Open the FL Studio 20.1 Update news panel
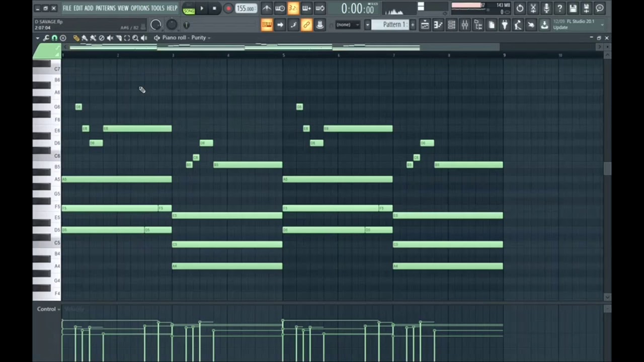The width and height of the screenshot is (644, 362). tap(578, 25)
